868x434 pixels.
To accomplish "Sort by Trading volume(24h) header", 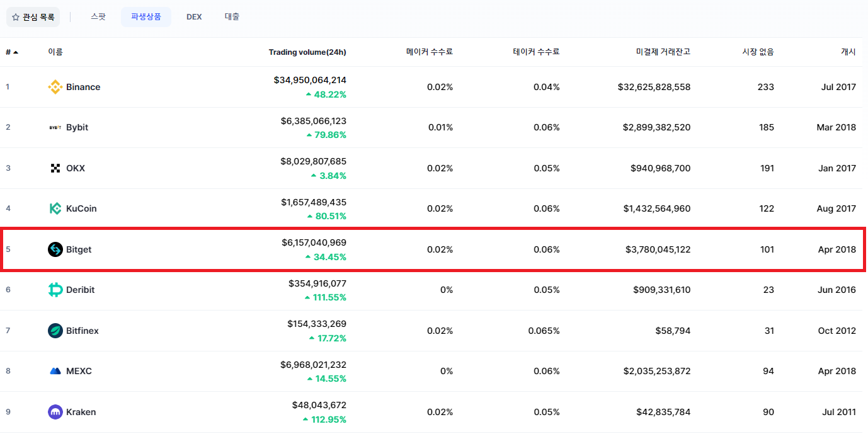I will [307, 52].
